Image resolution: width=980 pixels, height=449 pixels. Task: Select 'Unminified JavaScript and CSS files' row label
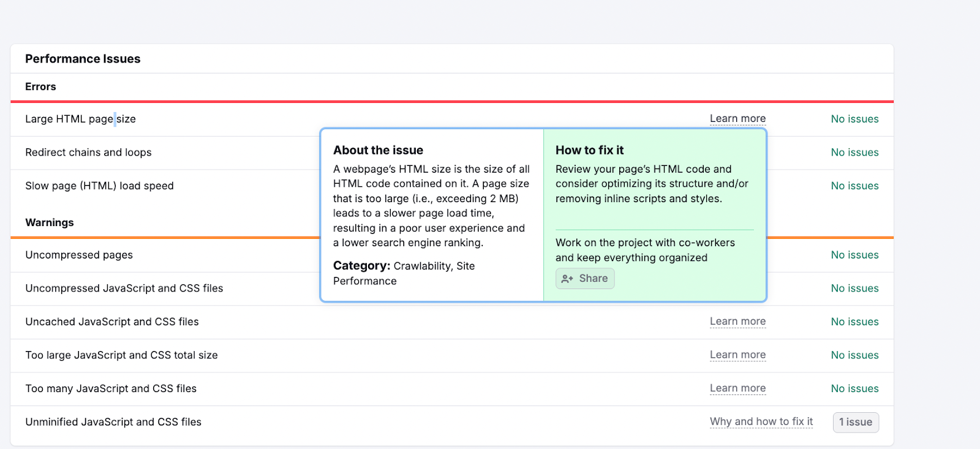[x=113, y=422]
